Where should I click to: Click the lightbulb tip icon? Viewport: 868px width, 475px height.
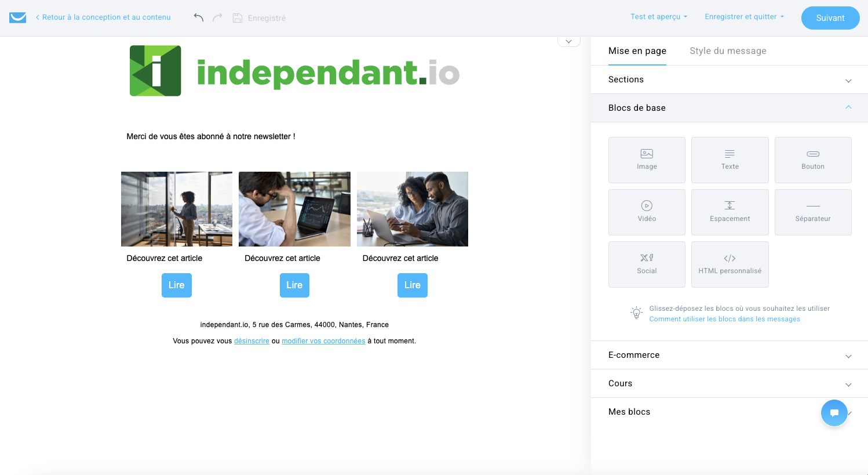click(x=636, y=313)
